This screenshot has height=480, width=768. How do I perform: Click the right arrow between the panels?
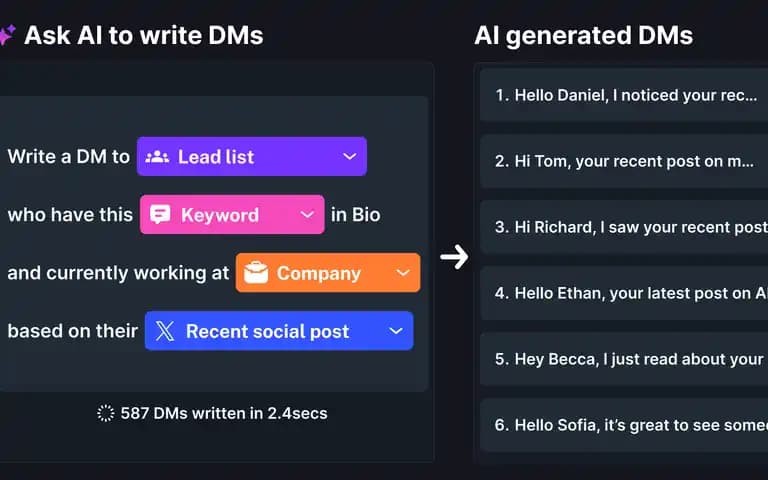click(x=454, y=257)
